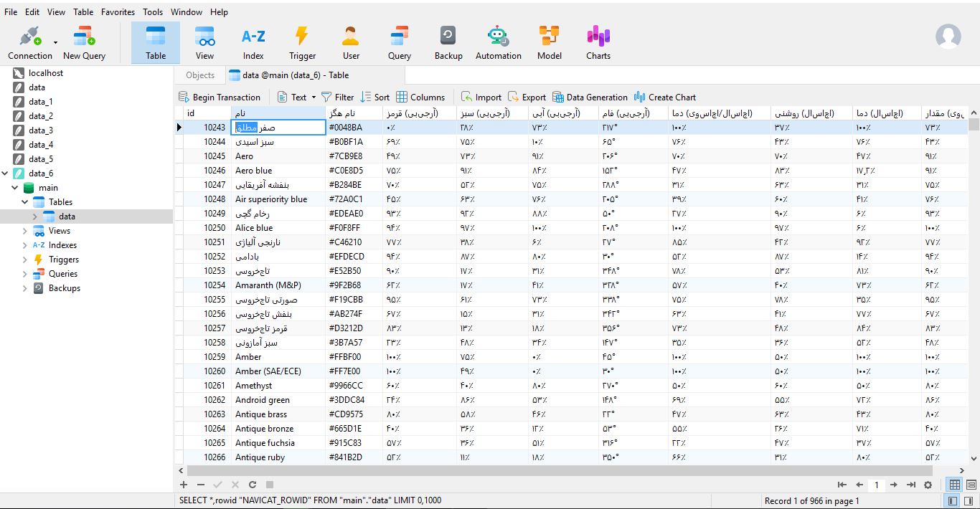This screenshot has height=509, width=980.
Task: Open the Query section in toolbar
Action: (x=400, y=42)
